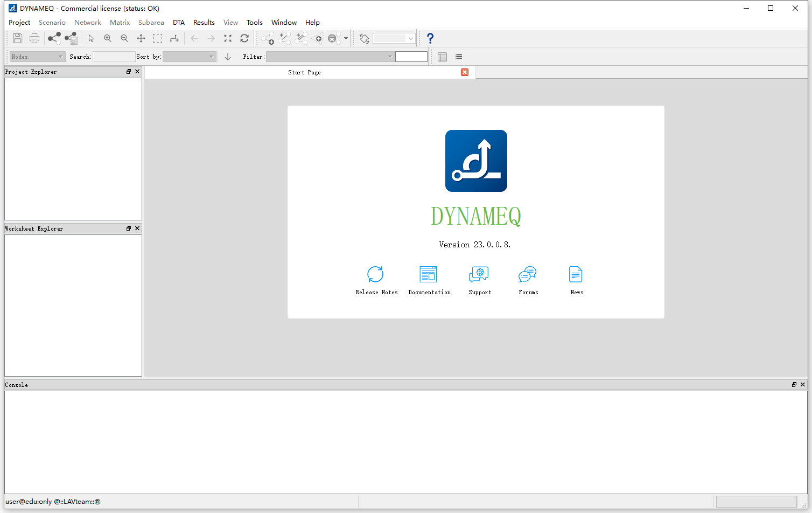Viewport: 812px width, 513px height.
Task: Click the Version 23.0.0.8. text
Action: (475, 245)
